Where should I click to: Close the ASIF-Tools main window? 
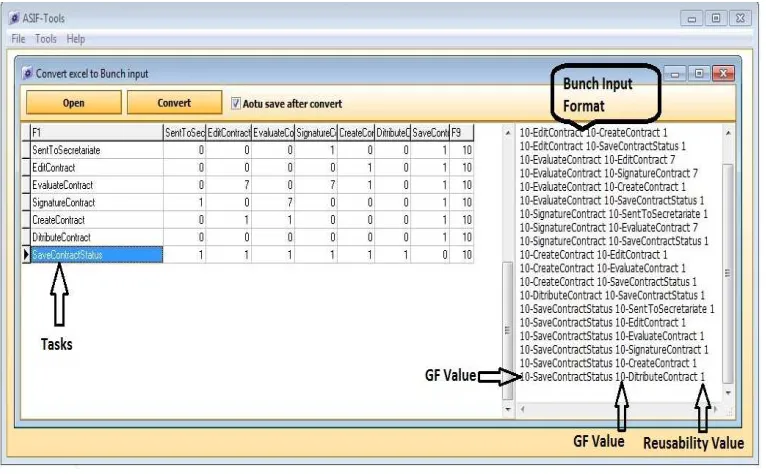click(741, 19)
